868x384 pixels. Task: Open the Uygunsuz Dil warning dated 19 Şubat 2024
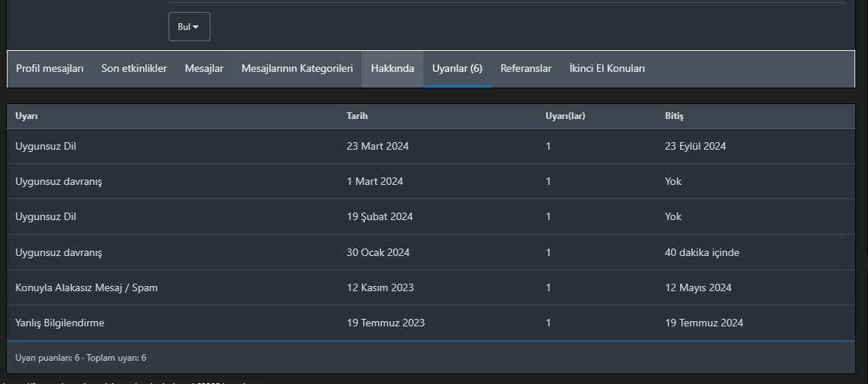pyautogui.click(x=46, y=217)
